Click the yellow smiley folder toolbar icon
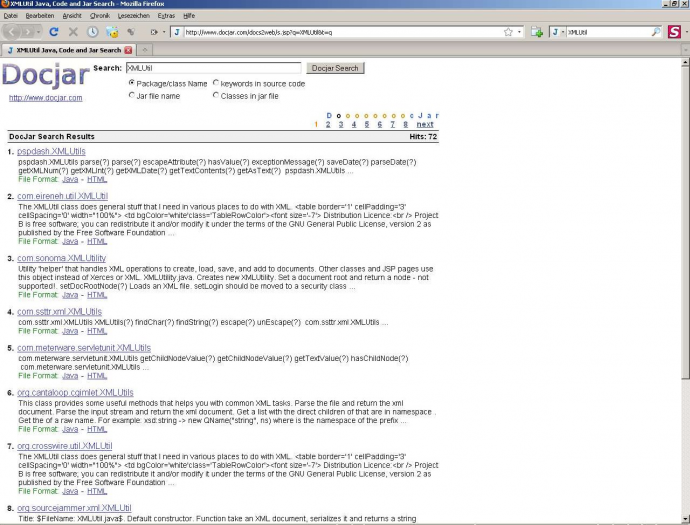The image size is (690, 525). (x=112, y=32)
